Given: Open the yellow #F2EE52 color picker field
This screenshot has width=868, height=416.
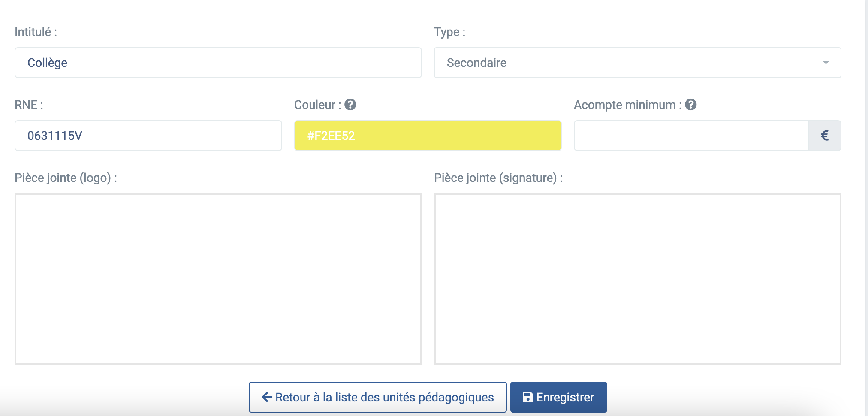Looking at the screenshot, I should click(428, 136).
